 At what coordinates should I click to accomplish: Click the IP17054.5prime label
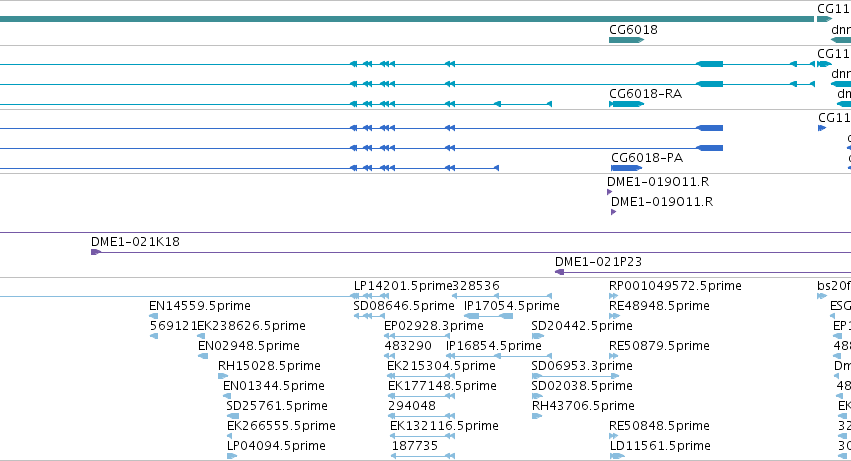point(512,306)
